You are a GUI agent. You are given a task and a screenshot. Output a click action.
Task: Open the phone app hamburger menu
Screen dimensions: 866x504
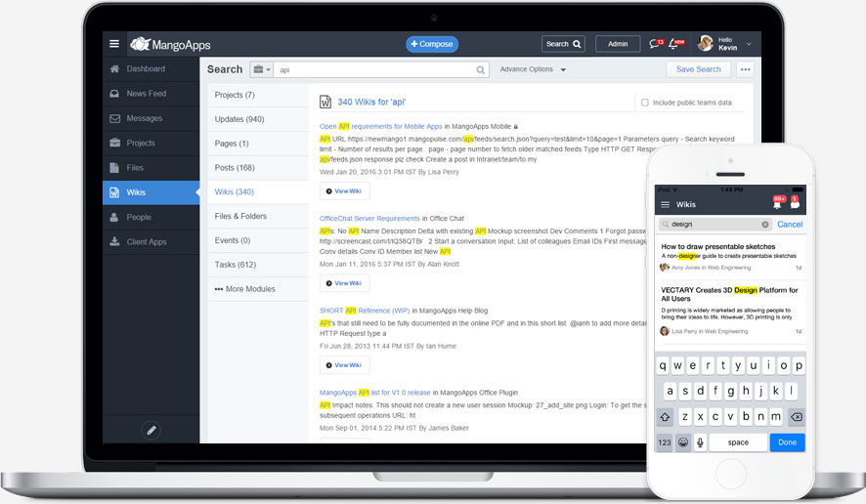pos(665,205)
